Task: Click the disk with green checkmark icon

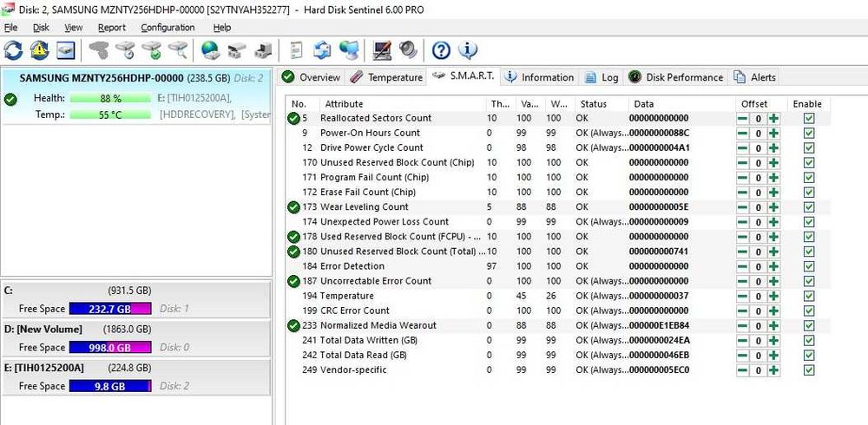Action: coord(152,50)
